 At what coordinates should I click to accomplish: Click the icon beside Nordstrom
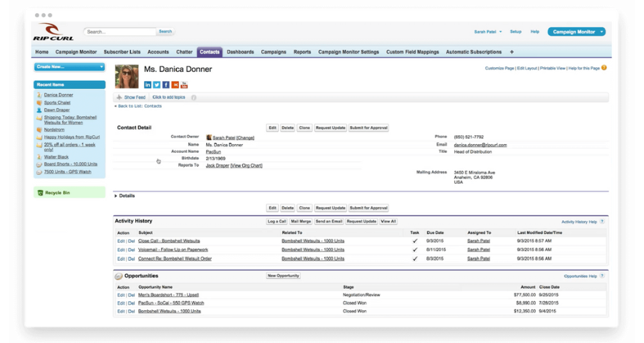(x=39, y=130)
